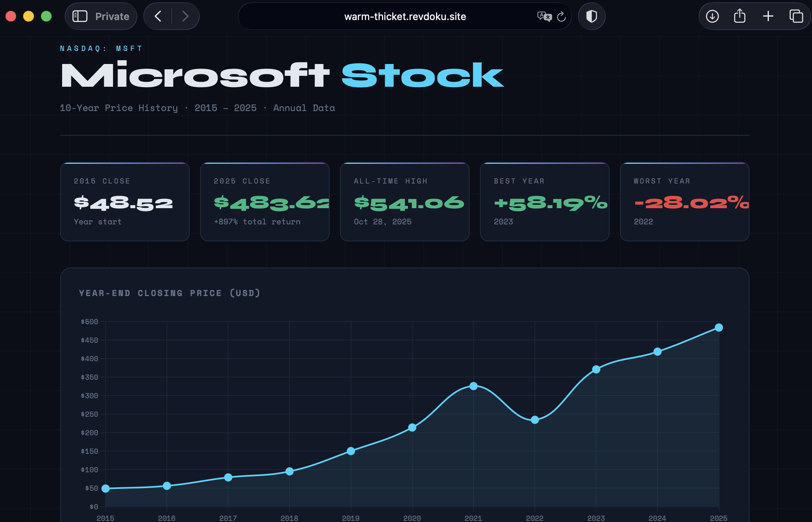Open the privacy shield report

(591, 16)
